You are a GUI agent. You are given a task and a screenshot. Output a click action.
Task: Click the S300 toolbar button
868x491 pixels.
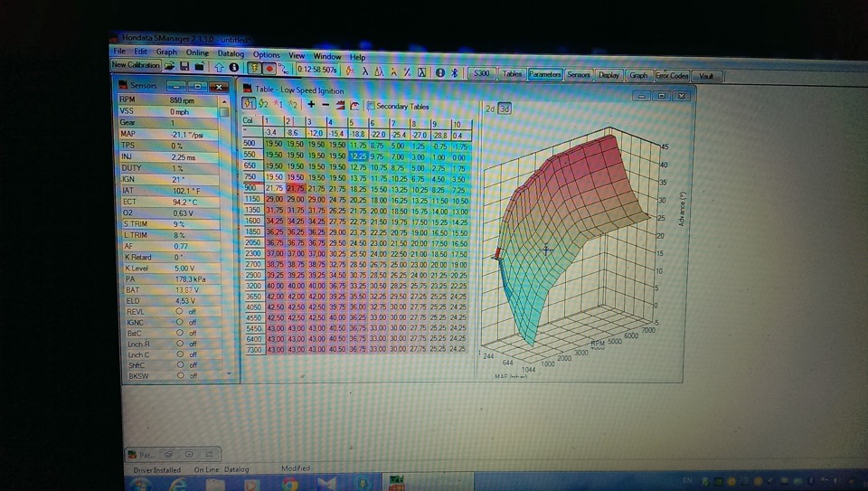(x=481, y=73)
